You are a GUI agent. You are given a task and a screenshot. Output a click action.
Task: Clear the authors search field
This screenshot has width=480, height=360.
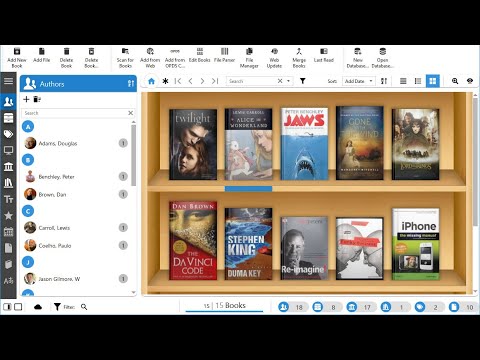pos(131,113)
